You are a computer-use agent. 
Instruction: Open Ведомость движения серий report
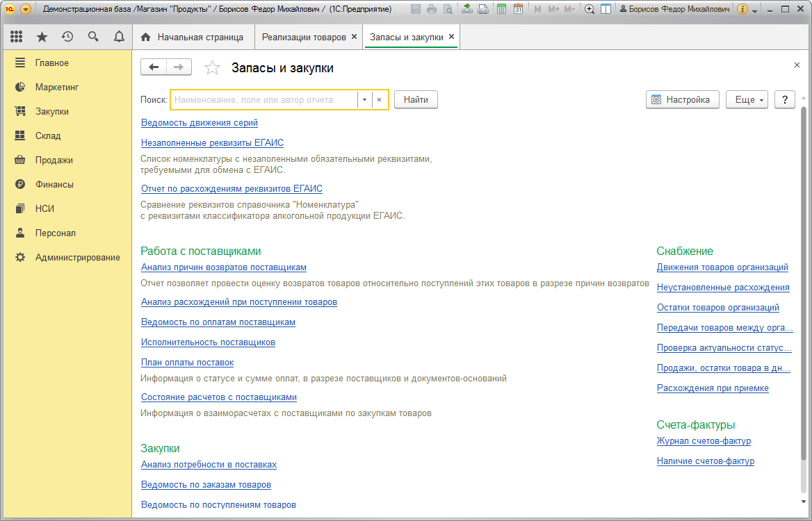point(200,123)
